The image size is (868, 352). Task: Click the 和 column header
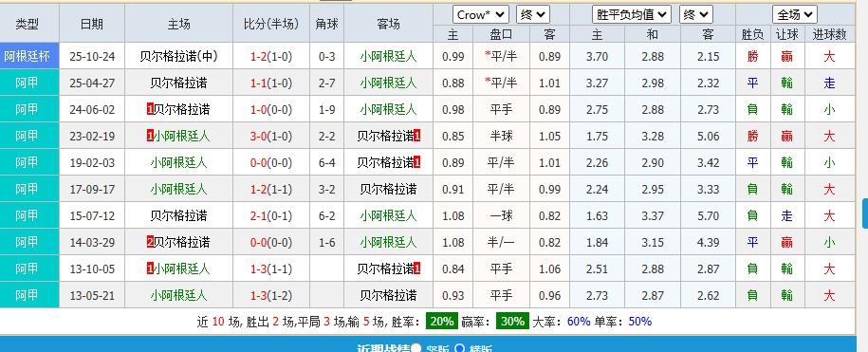point(652,34)
